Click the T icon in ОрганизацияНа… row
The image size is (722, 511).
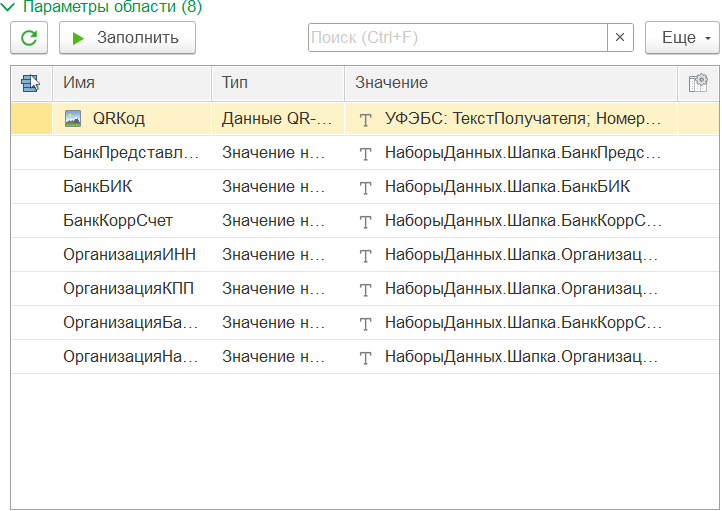365,358
